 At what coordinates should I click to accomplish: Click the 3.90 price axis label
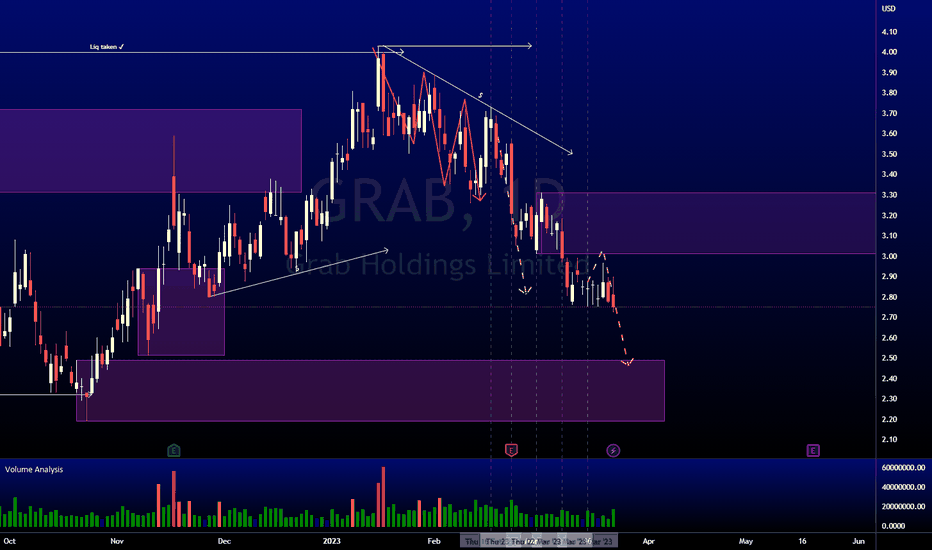click(889, 73)
